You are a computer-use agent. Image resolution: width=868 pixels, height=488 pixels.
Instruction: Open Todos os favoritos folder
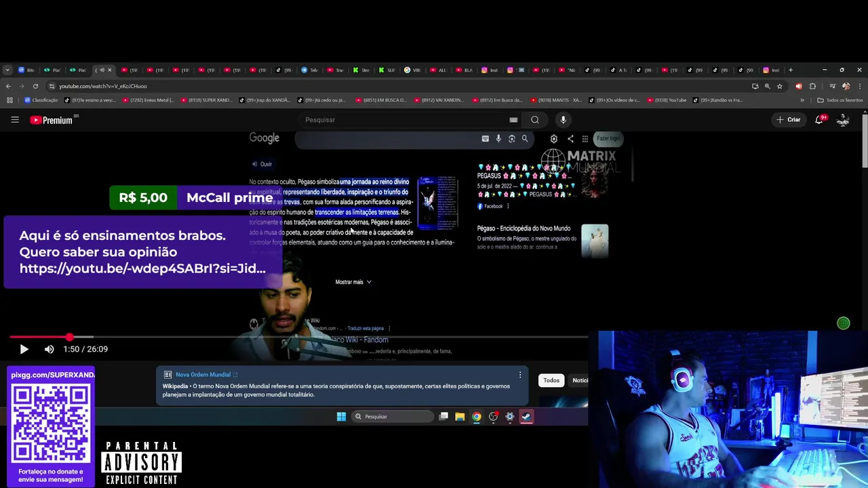[840, 100]
